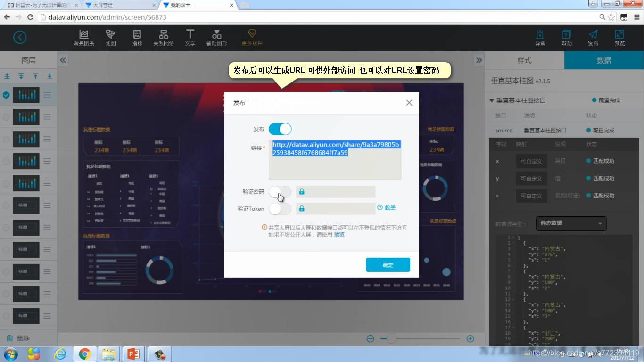The image size is (644, 362).
Task: Open file explorer from taskbar
Action: tap(109, 354)
